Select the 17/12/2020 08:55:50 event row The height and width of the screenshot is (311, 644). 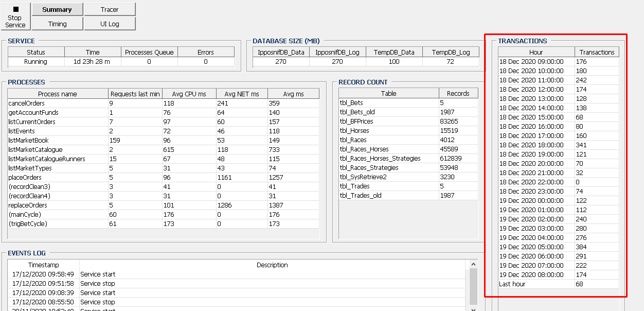coord(236,302)
